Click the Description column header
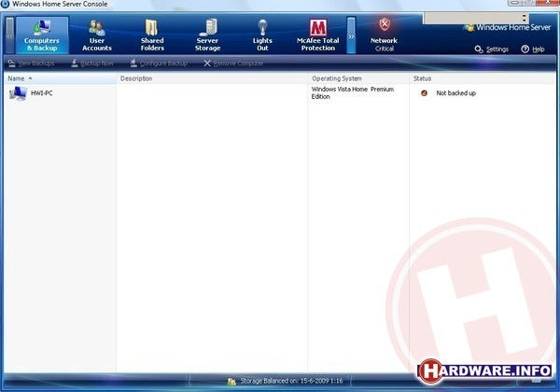 click(212, 78)
